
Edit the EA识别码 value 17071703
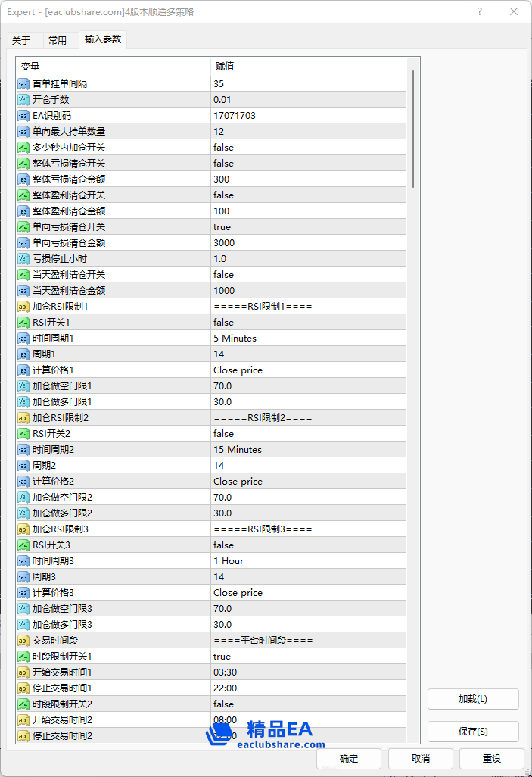click(308, 115)
